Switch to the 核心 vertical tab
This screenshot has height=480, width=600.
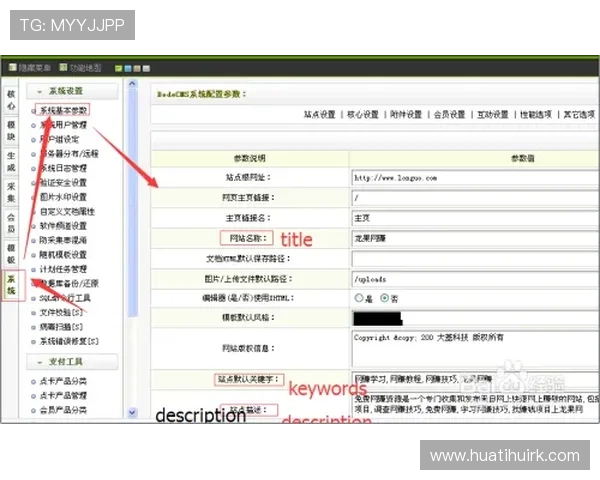[x=11, y=98]
